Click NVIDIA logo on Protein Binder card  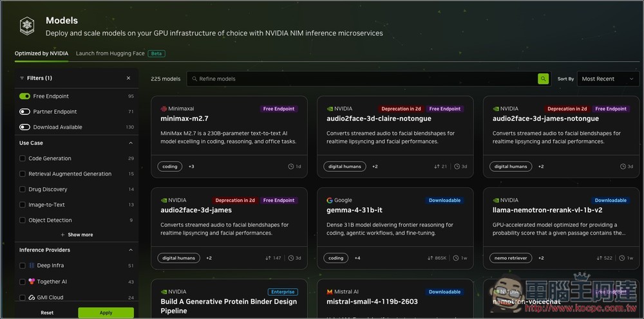click(x=164, y=291)
